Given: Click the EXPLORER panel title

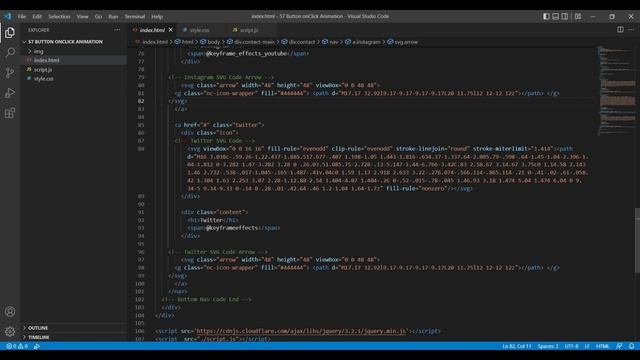Looking at the screenshot, I should pyautogui.click(x=39, y=30).
